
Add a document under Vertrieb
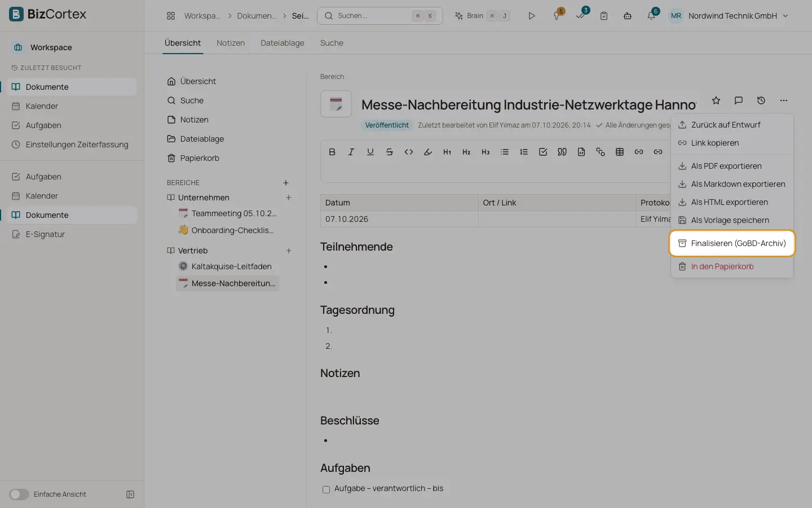tap(289, 251)
